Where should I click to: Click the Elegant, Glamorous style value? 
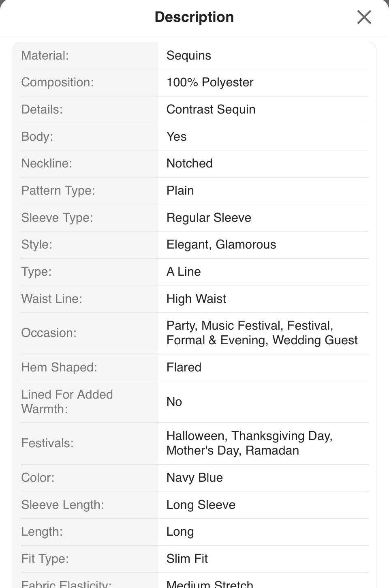click(x=221, y=245)
